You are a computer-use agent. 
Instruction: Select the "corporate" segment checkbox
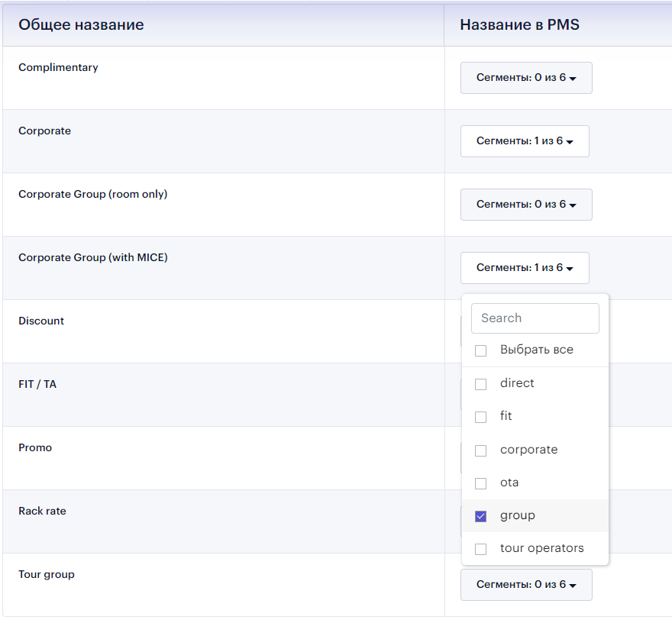480,450
